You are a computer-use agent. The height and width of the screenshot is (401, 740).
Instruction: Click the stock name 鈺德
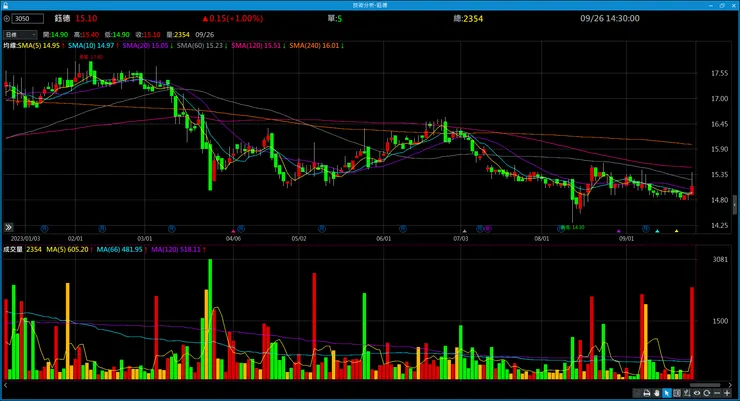pyautogui.click(x=62, y=18)
